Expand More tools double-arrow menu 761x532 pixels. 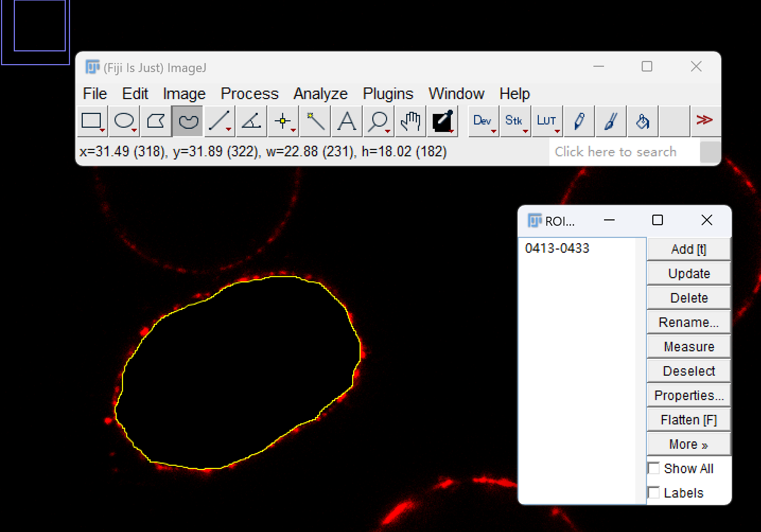(x=705, y=121)
